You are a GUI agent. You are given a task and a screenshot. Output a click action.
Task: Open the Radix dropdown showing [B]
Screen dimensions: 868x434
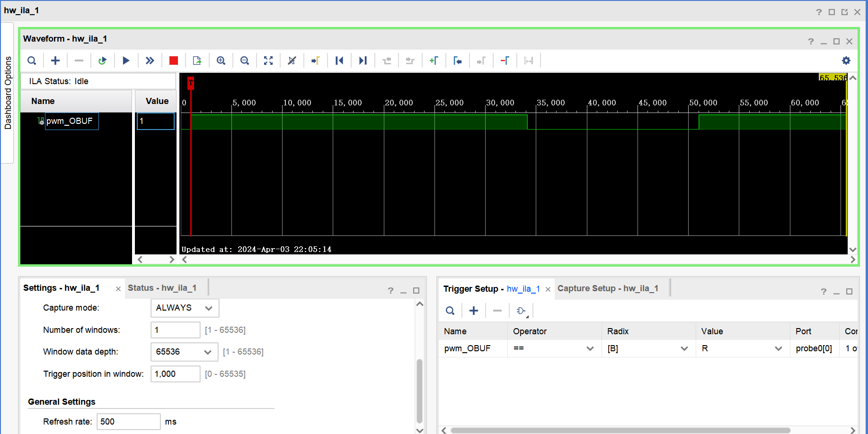tap(684, 348)
